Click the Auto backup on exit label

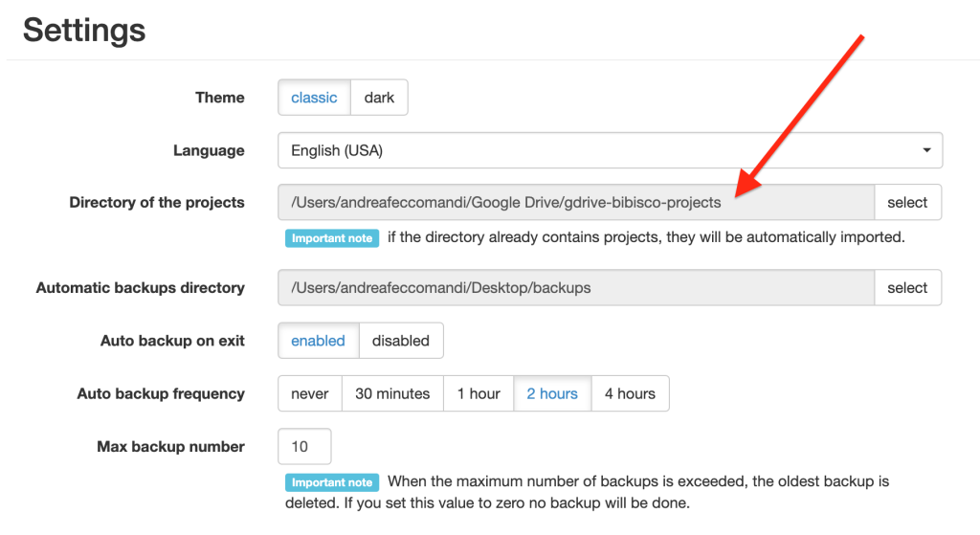point(172,341)
